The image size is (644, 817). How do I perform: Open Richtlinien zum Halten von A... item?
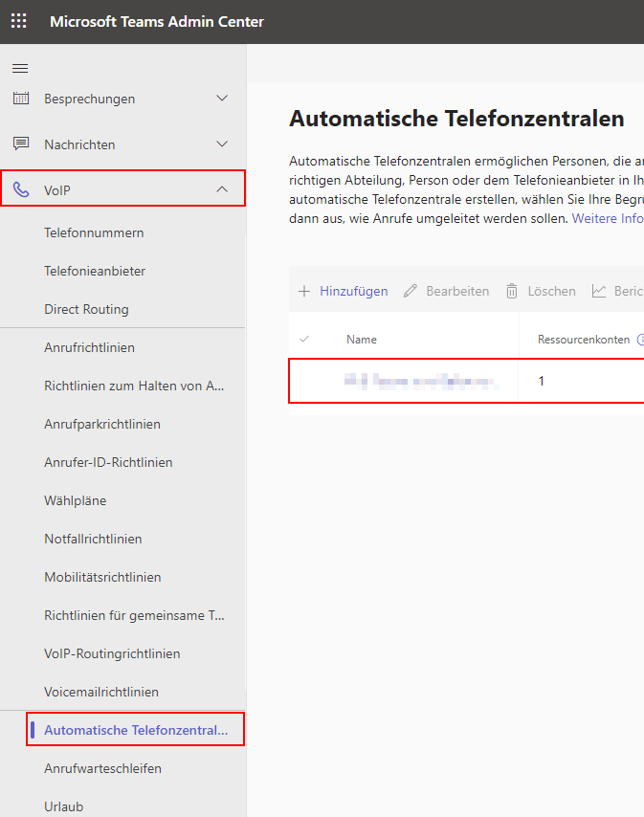point(134,386)
